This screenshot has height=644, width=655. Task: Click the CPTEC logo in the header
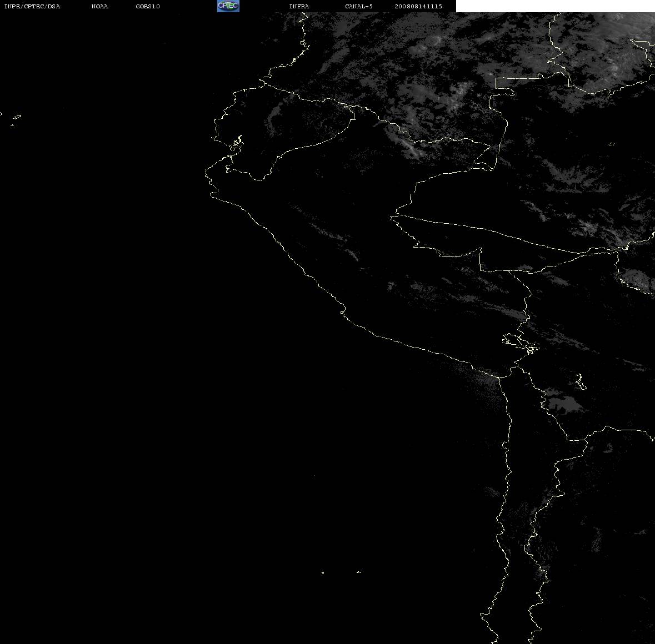228,6
